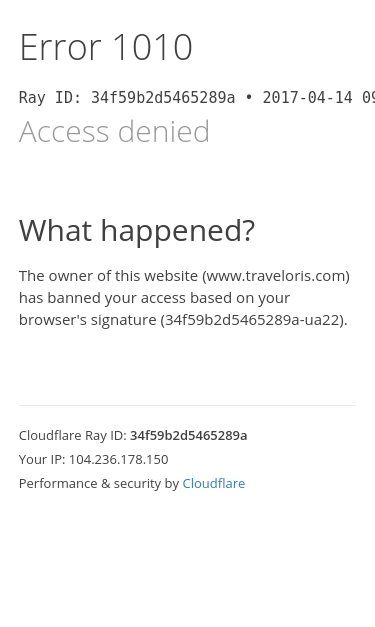The height and width of the screenshot is (627, 375).
Task: Click the bullet separator in the Ray ID line
Action: pos(249,98)
